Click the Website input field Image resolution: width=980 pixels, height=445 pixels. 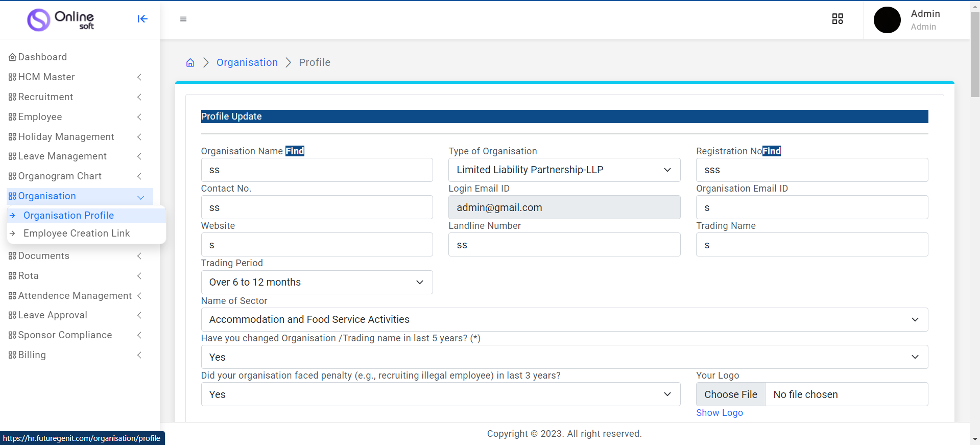click(317, 245)
